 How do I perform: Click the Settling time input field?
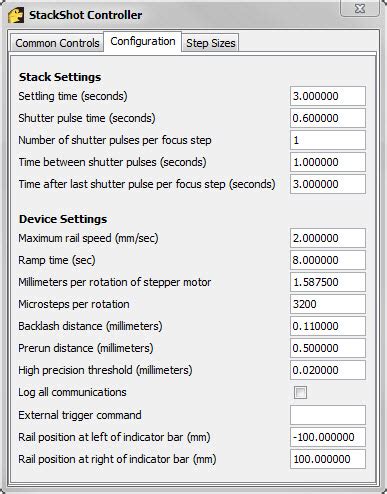click(x=328, y=96)
